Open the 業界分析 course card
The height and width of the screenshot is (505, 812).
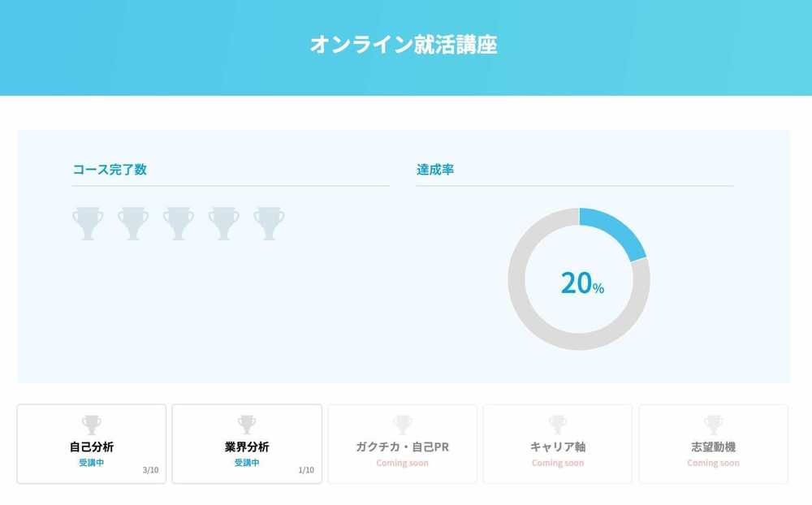pos(247,444)
